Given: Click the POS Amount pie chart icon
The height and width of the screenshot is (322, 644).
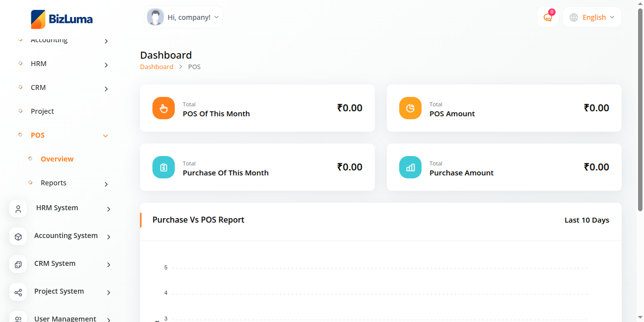Looking at the screenshot, I should pos(410,108).
